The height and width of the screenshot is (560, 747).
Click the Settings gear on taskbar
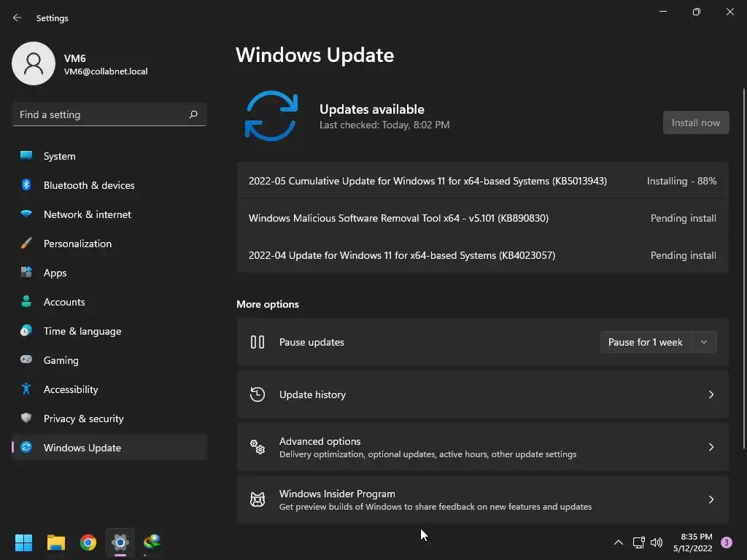pyautogui.click(x=120, y=542)
